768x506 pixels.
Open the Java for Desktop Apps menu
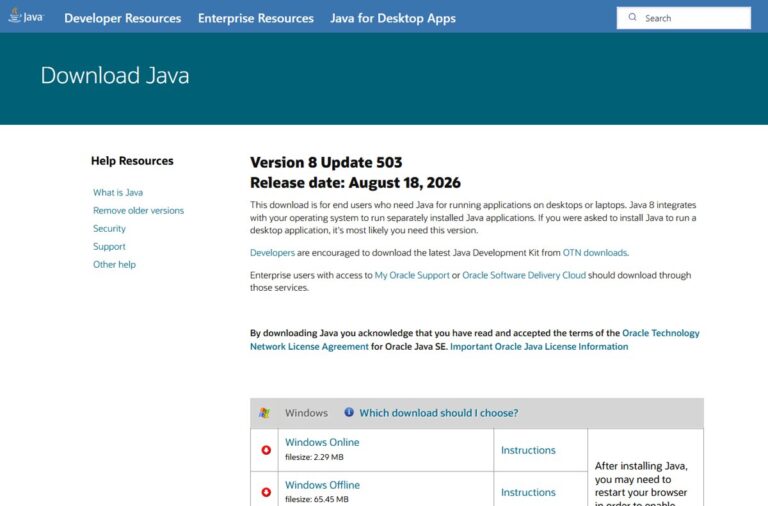[x=393, y=18]
